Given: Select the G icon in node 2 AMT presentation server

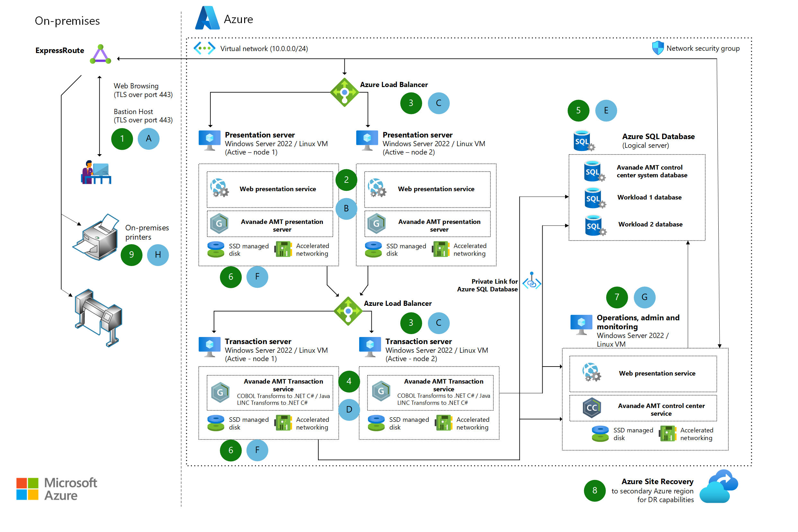Looking at the screenshot, I should click(x=377, y=223).
